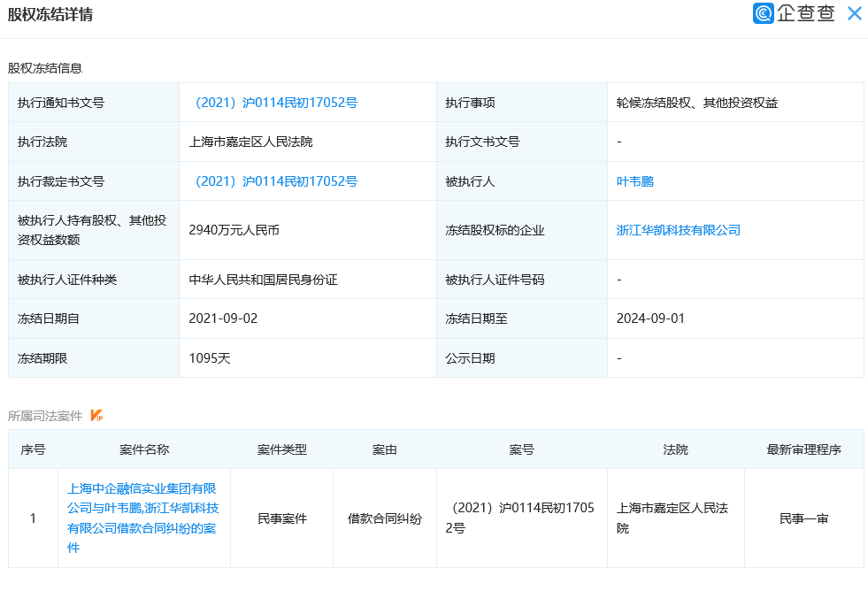This screenshot has width=868, height=591.
Task: Click the 被执行人证件号码 label cell
Action: pos(522,280)
